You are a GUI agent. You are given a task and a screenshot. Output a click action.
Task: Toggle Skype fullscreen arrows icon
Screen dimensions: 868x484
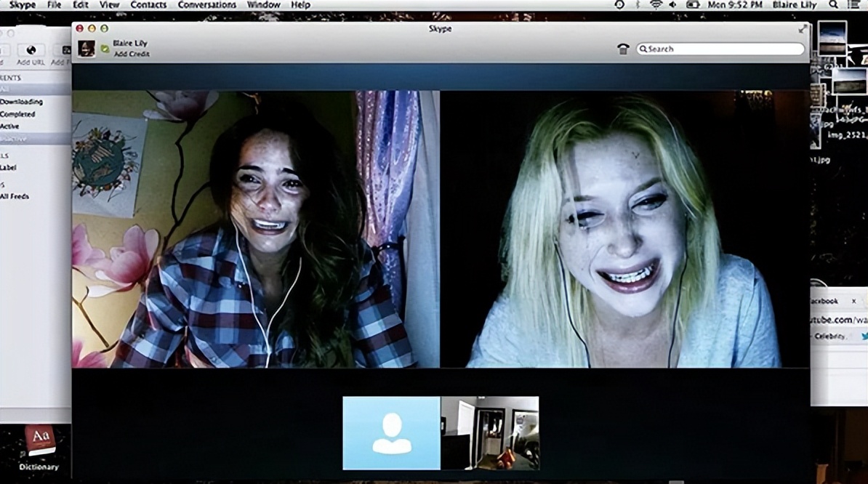pyautogui.click(x=802, y=29)
